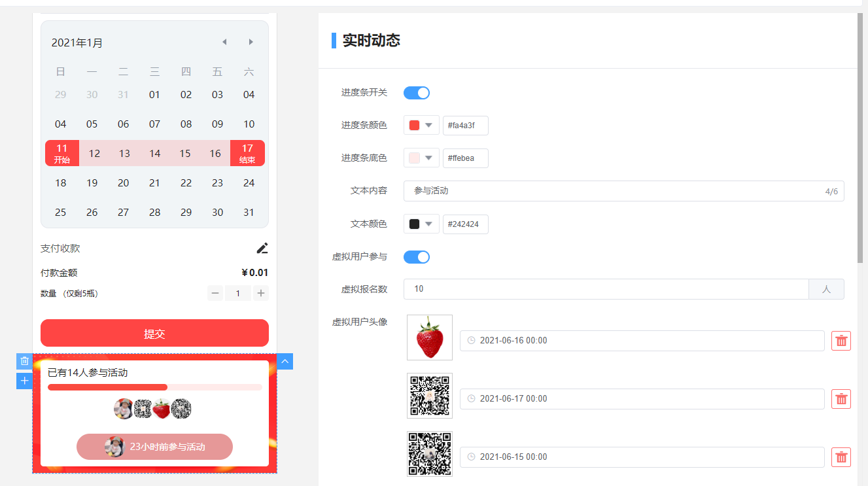This screenshot has width=868, height=486.
Task: Click the QR code thumbnail for 2021-06-17
Action: pos(430,396)
